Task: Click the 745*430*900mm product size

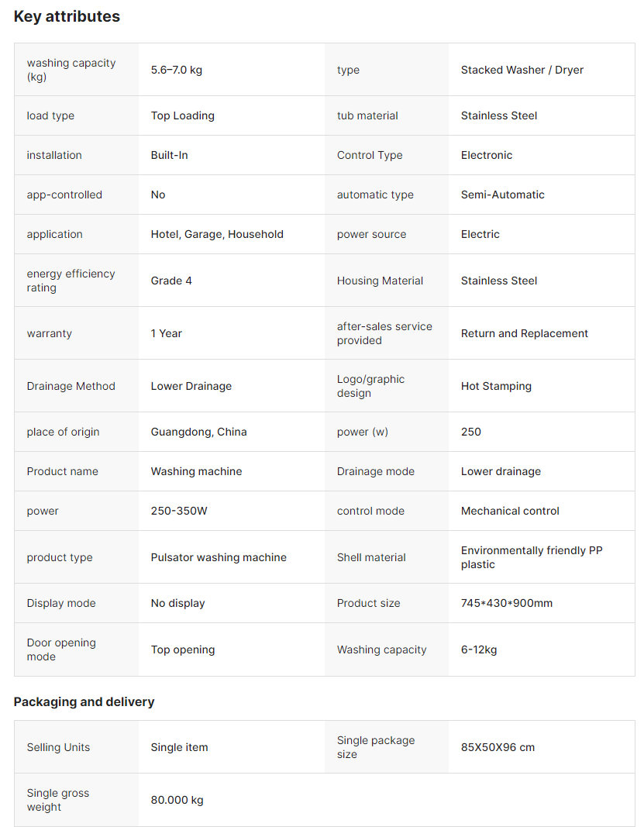Action: pyautogui.click(x=506, y=603)
